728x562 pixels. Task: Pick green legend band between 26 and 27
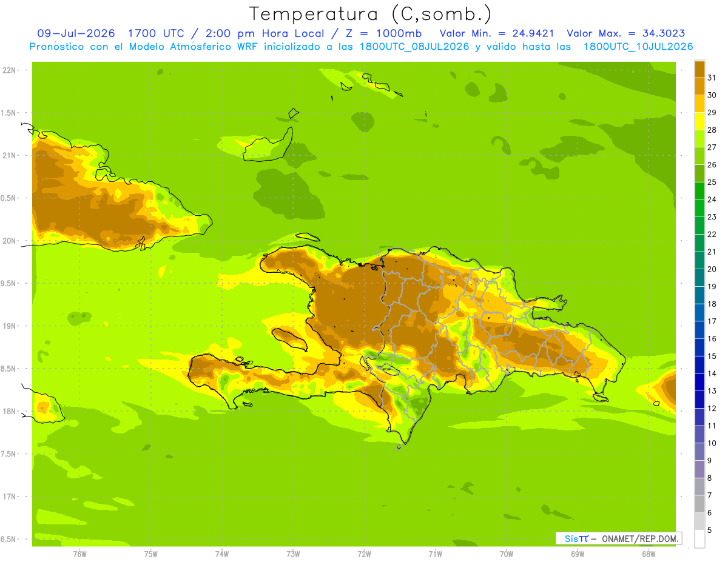click(x=699, y=156)
